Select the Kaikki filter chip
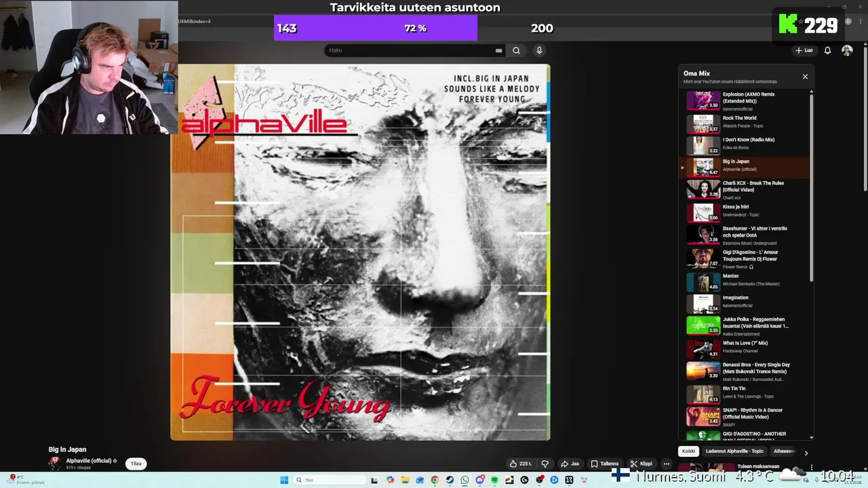Image resolution: width=868 pixels, height=488 pixels. [688, 451]
